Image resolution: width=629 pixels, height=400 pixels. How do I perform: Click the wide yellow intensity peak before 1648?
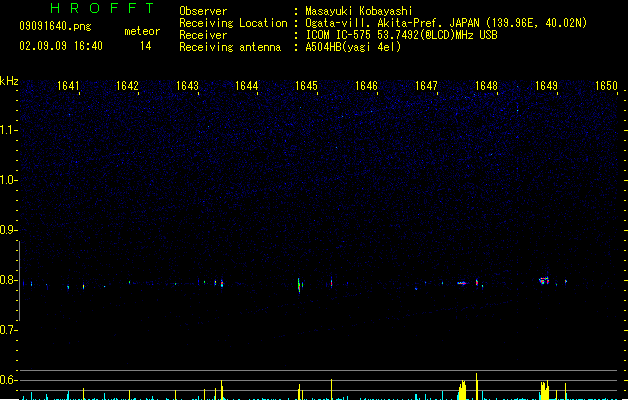(x=462, y=390)
